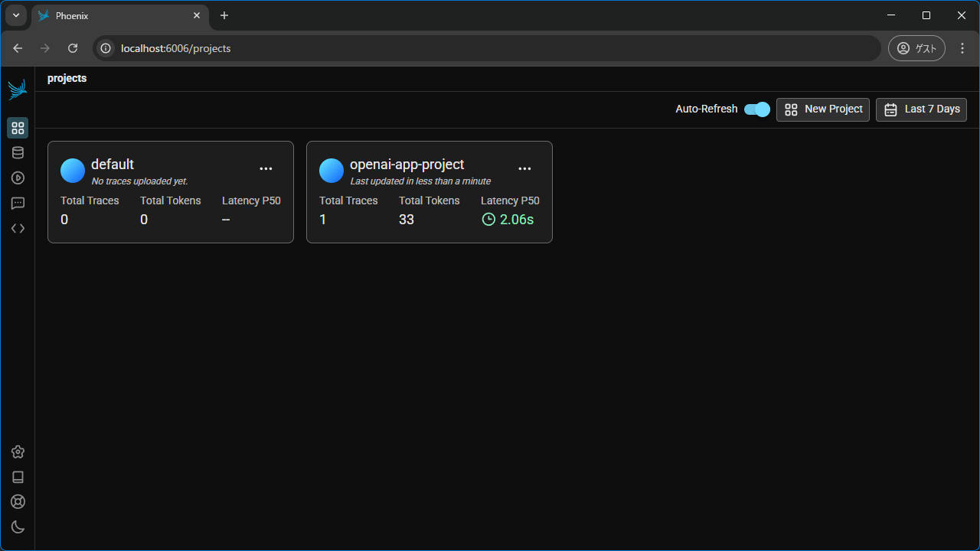980x551 pixels.
Task: Click Total Tokens value 33
Action: tap(407, 220)
